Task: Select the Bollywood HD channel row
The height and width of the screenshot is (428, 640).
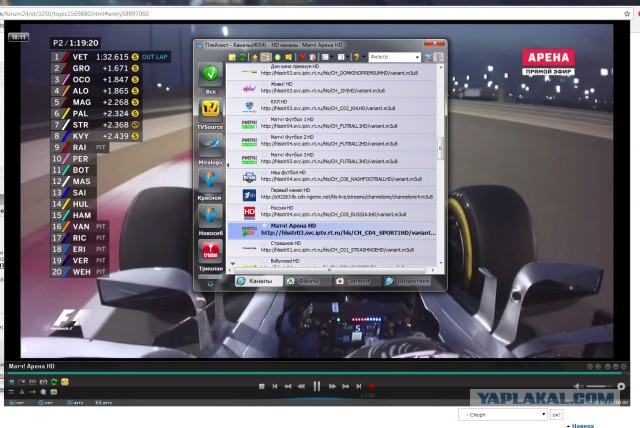Action: pyautogui.click(x=332, y=261)
